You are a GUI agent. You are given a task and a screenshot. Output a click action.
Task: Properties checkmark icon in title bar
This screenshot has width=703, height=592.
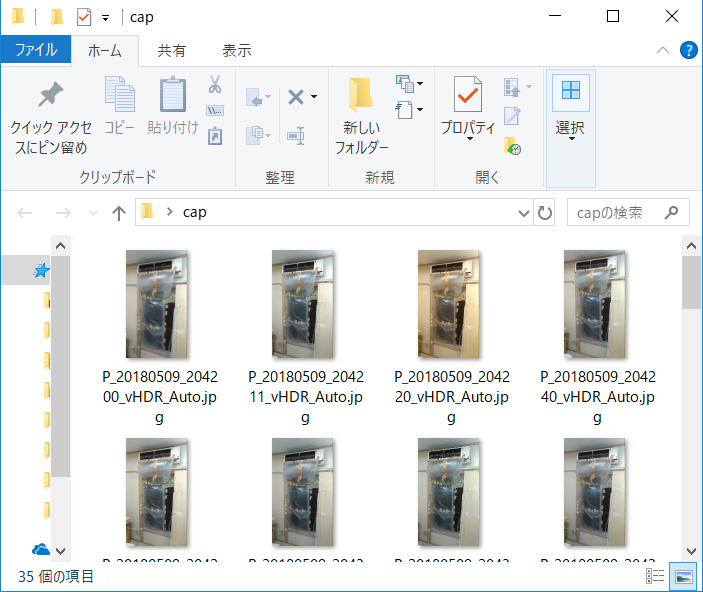[x=84, y=17]
